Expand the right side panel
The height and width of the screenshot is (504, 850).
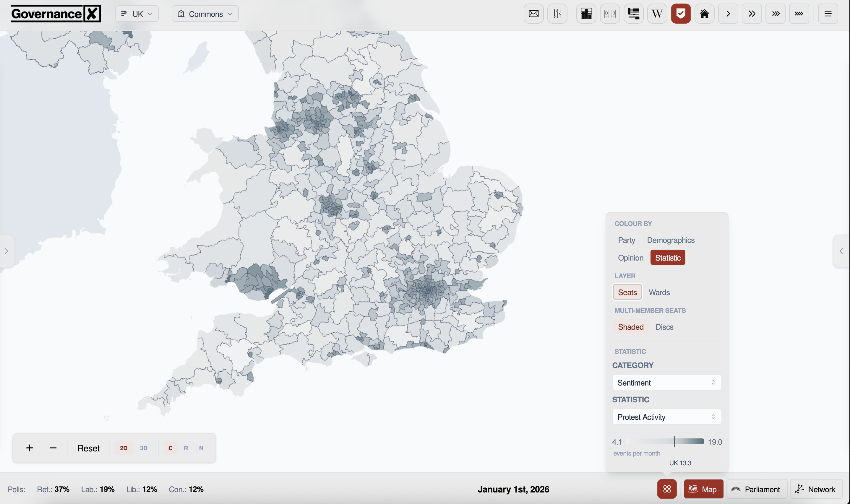[841, 251]
